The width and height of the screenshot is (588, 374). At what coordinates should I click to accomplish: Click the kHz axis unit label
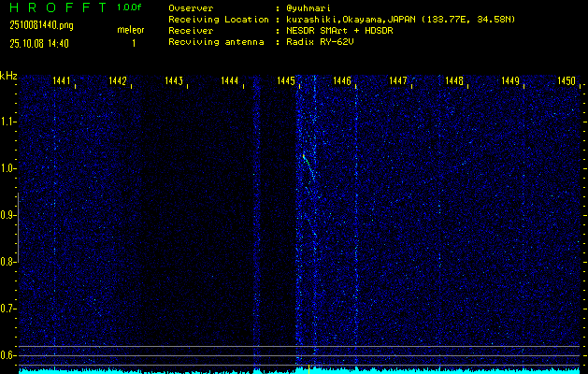click(8, 76)
